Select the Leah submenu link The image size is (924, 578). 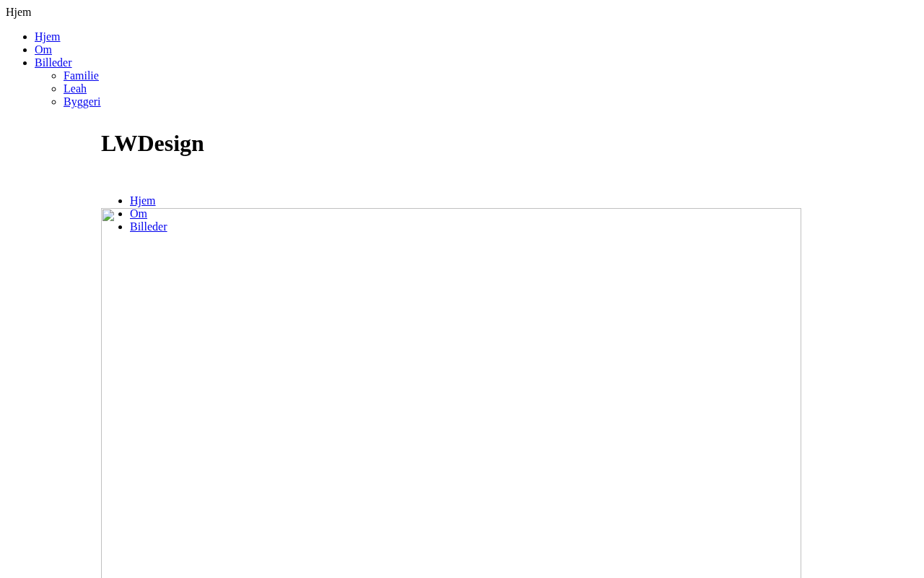(x=75, y=89)
